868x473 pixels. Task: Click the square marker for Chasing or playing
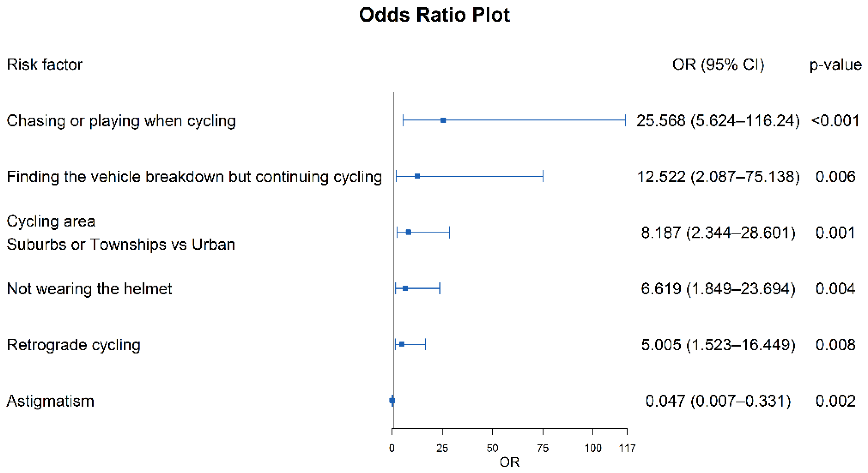443,120
